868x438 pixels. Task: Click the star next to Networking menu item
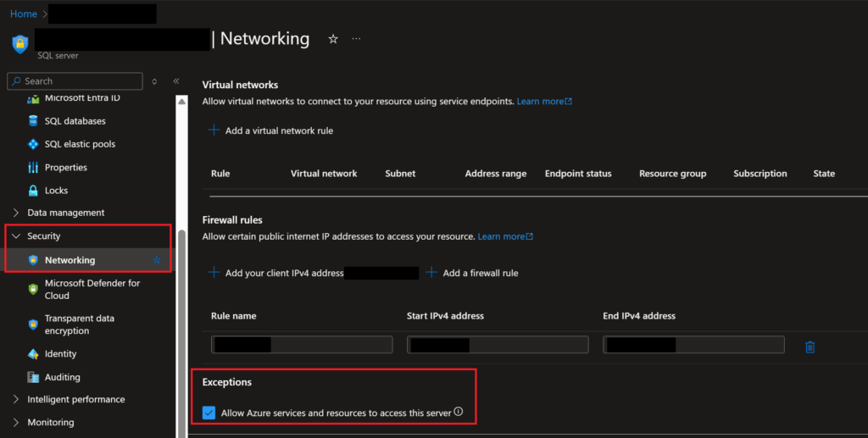[x=157, y=260]
